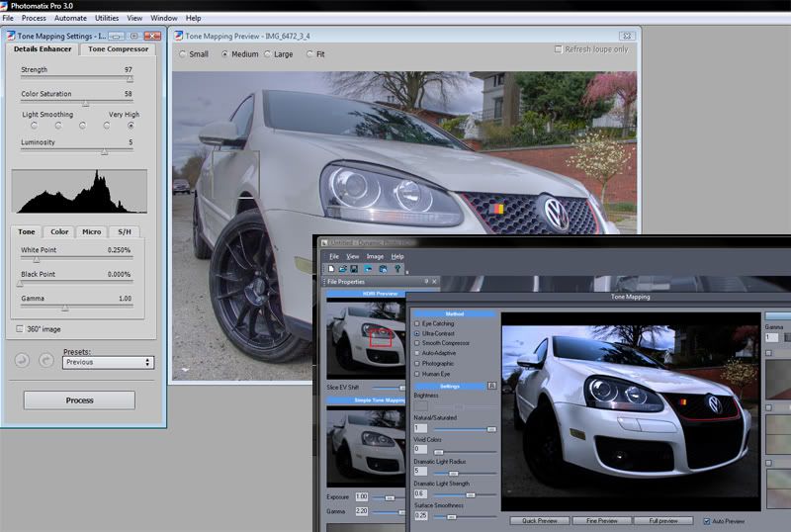Select Very High light smoothing radio
The height and width of the screenshot is (532, 791).
pos(131,126)
